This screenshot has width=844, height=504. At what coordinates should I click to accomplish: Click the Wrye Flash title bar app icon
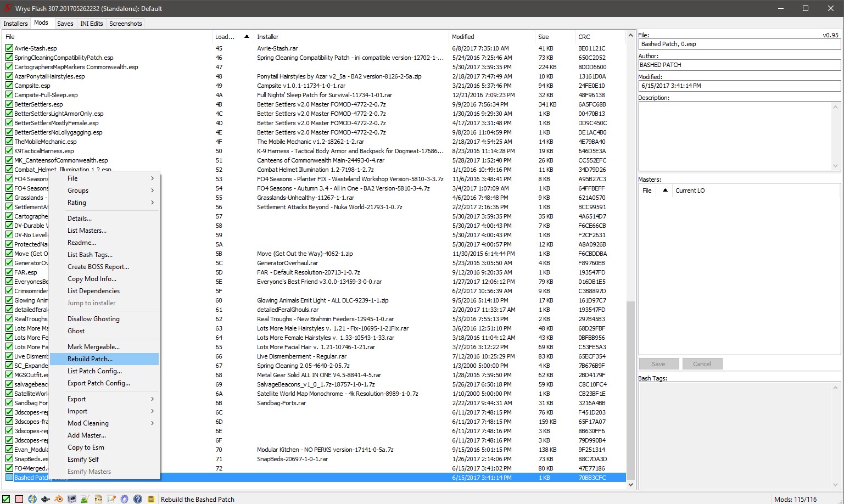pos(8,8)
